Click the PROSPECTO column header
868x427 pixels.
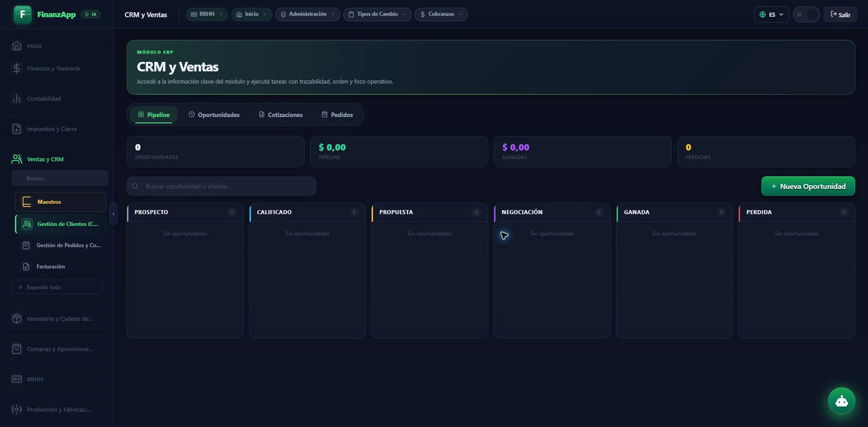click(185, 212)
